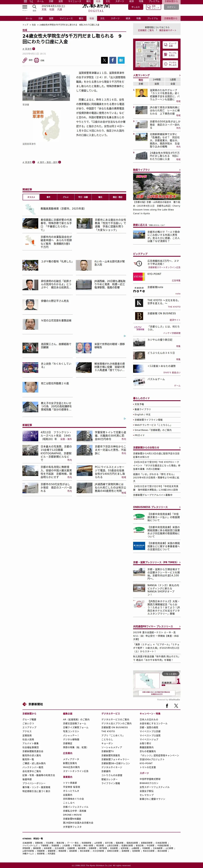Open 天気 link under date

(44, 10)
